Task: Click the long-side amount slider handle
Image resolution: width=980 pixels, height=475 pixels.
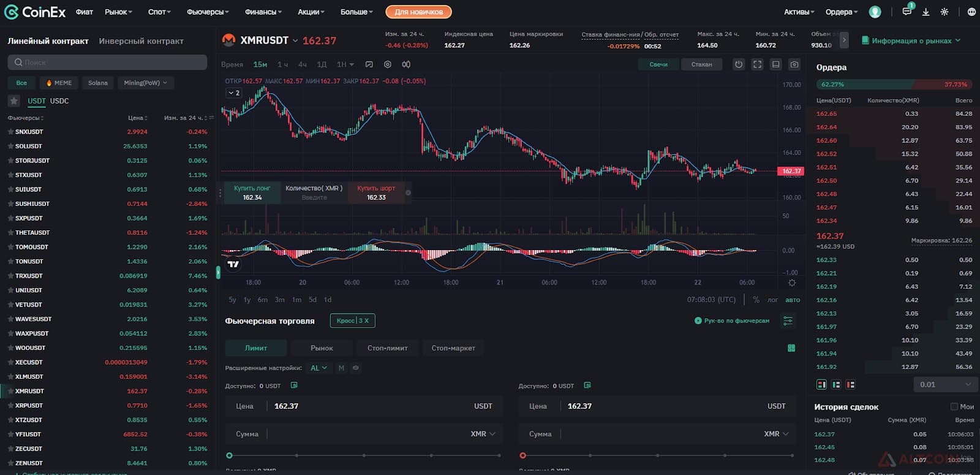Action: pos(229,455)
